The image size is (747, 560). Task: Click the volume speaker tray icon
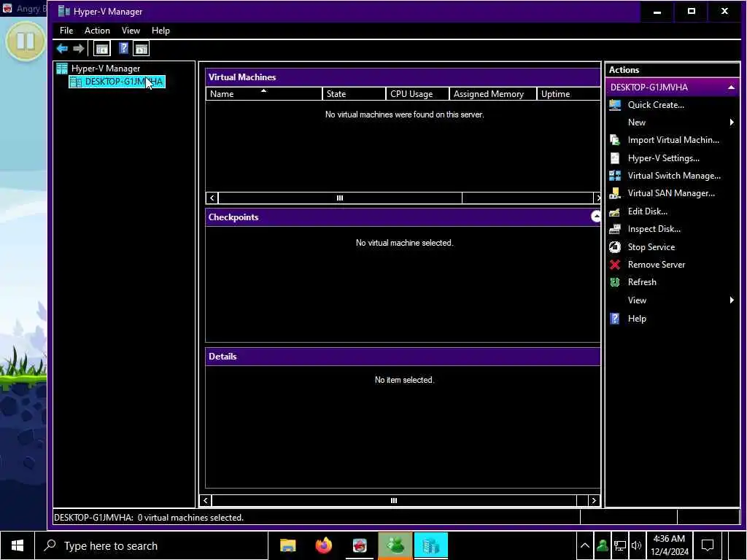(636, 545)
